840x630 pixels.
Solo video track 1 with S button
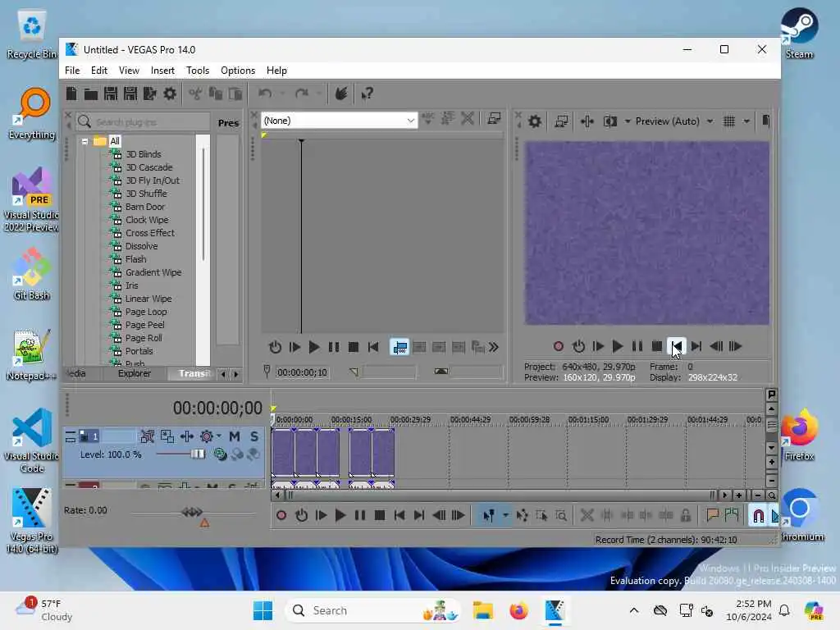[x=254, y=436]
